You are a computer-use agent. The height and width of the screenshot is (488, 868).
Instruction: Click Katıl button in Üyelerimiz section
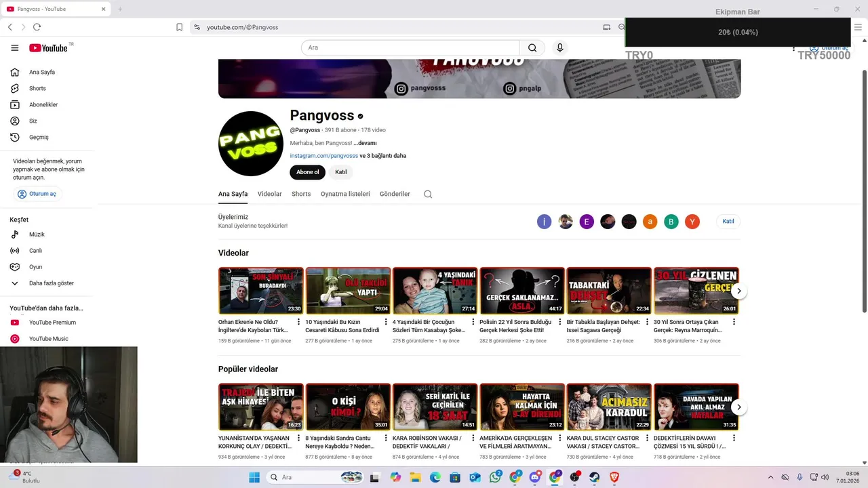[728, 222]
